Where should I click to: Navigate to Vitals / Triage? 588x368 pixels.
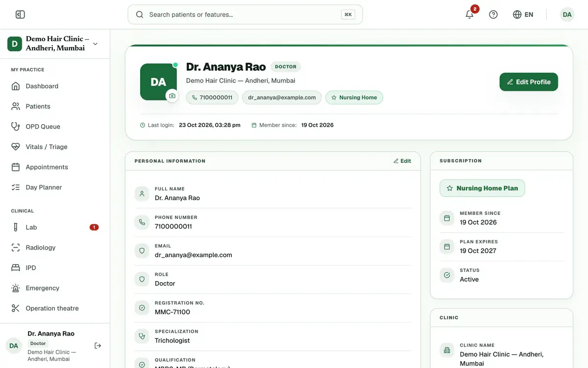(x=55, y=147)
